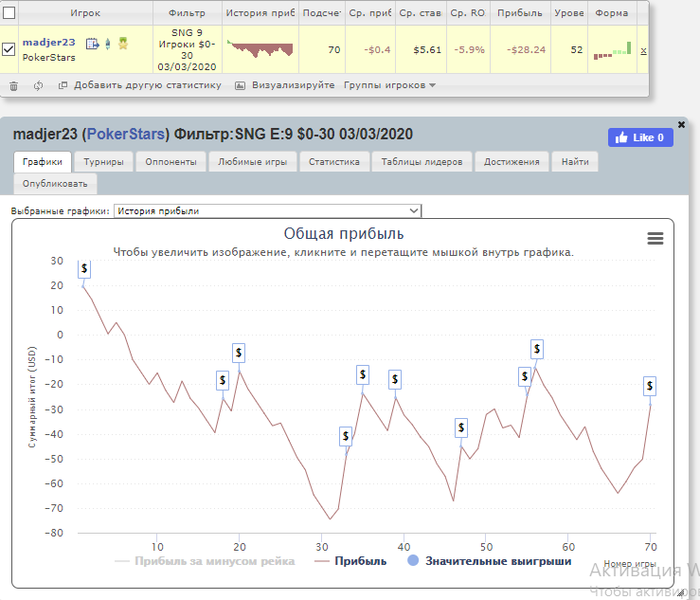Open the chart hamburger export menu

pyautogui.click(x=655, y=238)
